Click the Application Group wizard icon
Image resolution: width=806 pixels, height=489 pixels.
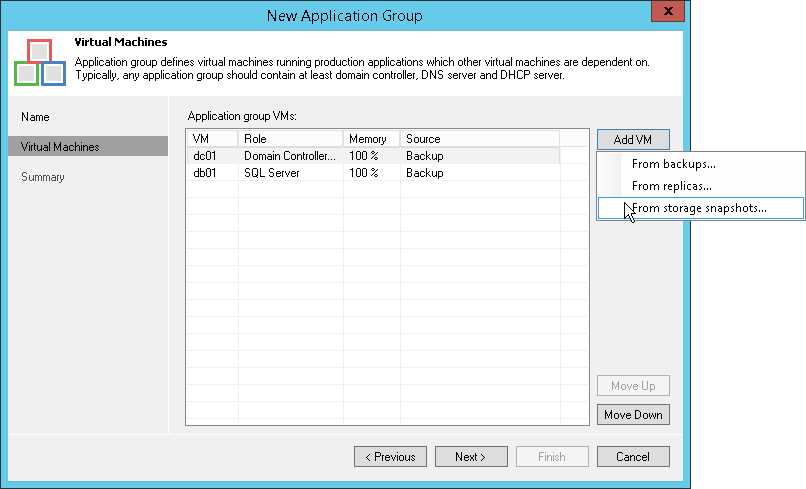pos(40,63)
